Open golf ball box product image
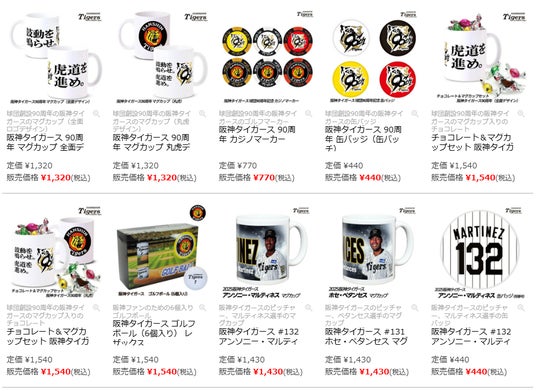536x391 pixels. coord(161,252)
